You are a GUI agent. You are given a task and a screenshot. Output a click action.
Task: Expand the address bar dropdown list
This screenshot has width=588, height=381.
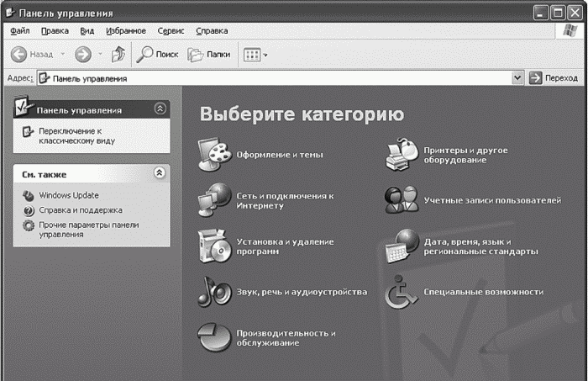click(x=517, y=77)
